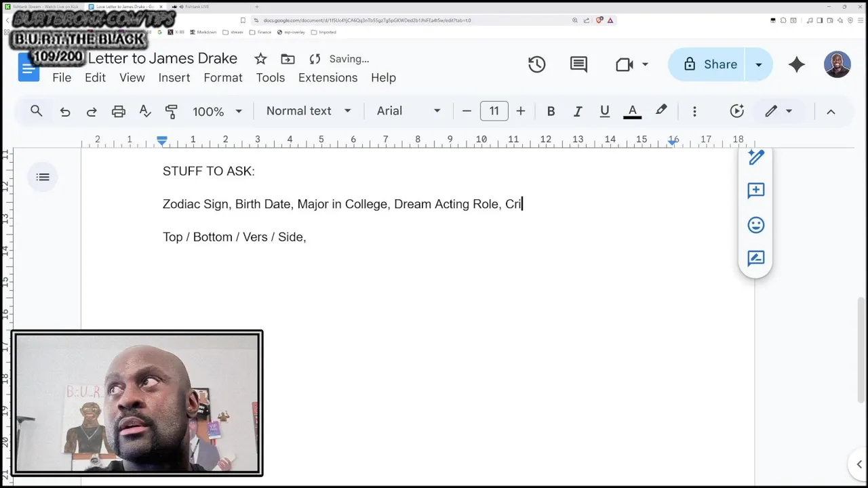Click the pencil sparkle icon in side panel
Viewport: 868px width, 488px height.
[755, 158]
